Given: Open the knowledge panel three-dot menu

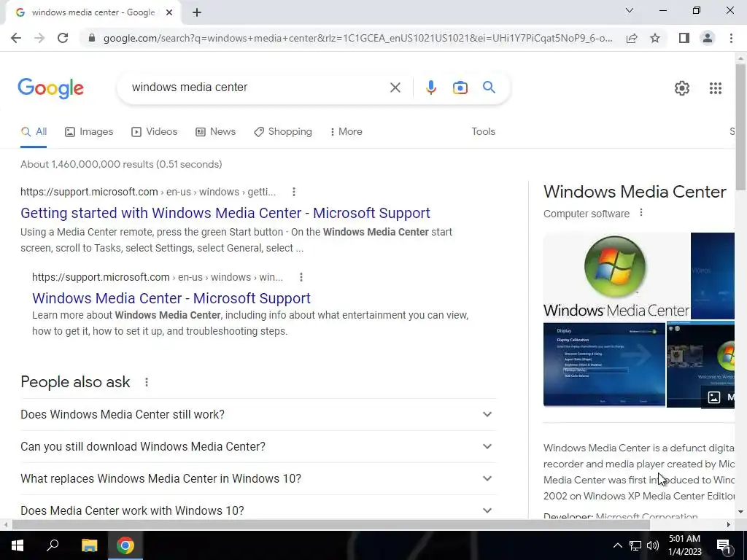Looking at the screenshot, I should coord(641,212).
